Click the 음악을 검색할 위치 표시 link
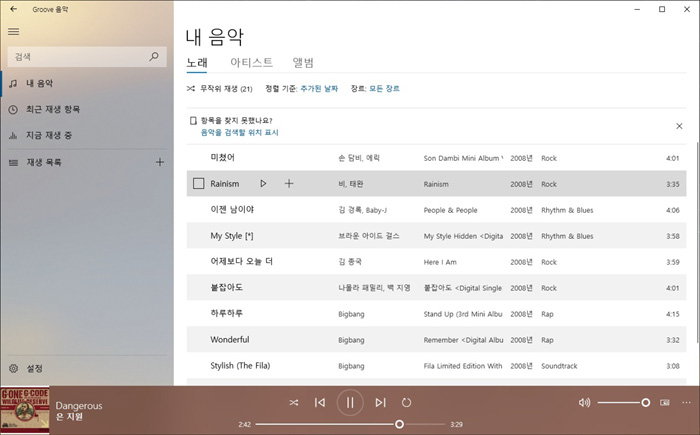 [240, 132]
